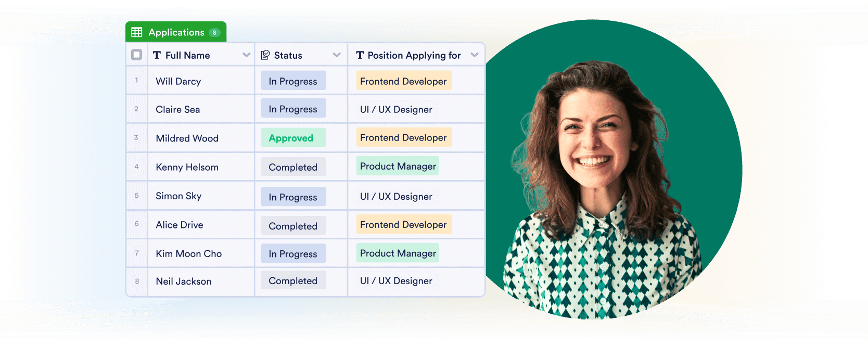Click Alice Drive's Frontend Developer position tag
Viewport: 868px width, 345px height.
404,224
